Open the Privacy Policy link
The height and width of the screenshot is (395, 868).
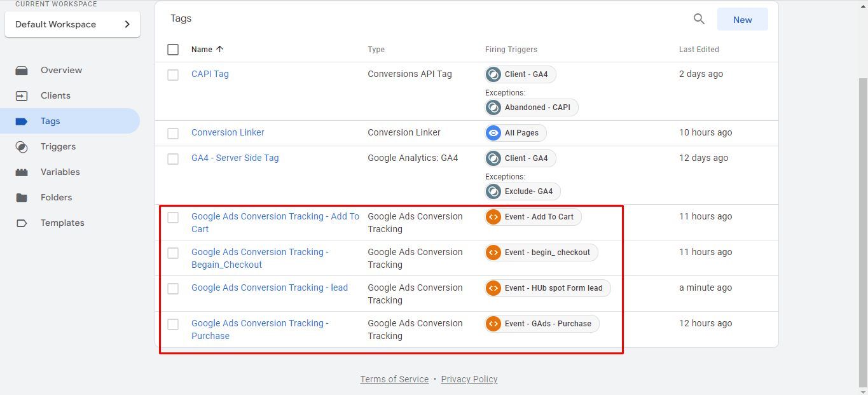tap(469, 379)
